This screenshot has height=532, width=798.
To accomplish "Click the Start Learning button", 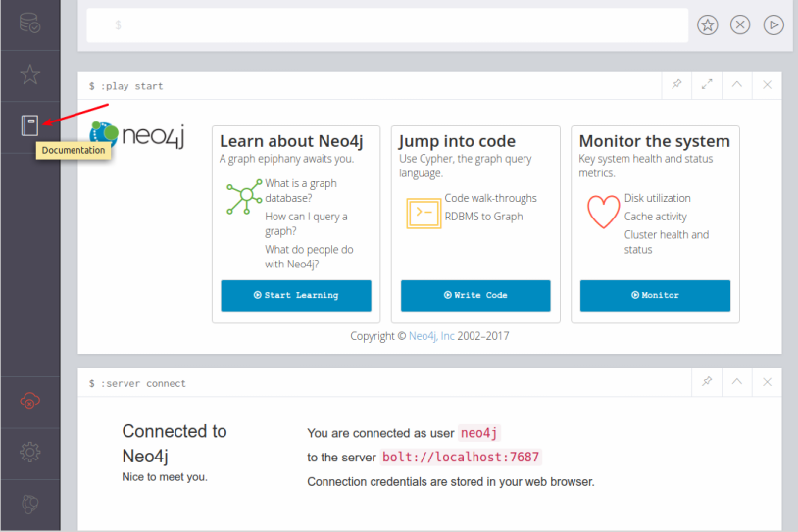I will pos(296,295).
